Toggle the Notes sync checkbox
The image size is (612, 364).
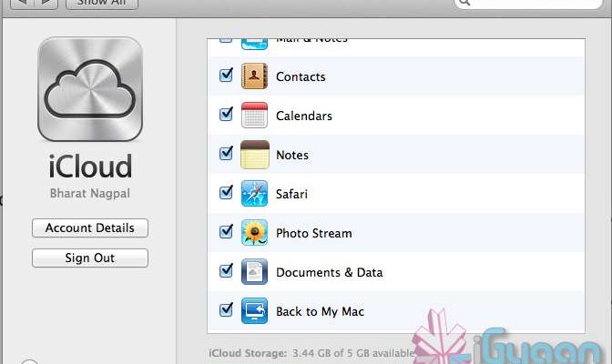coord(227,155)
